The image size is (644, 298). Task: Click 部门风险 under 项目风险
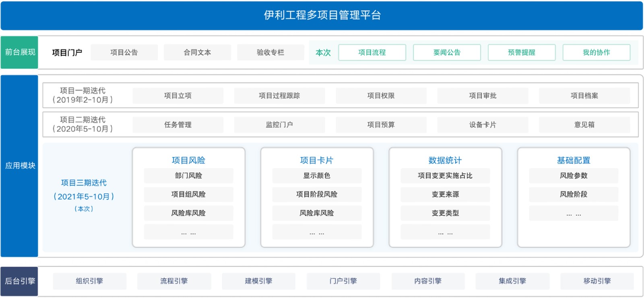coord(188,176)
